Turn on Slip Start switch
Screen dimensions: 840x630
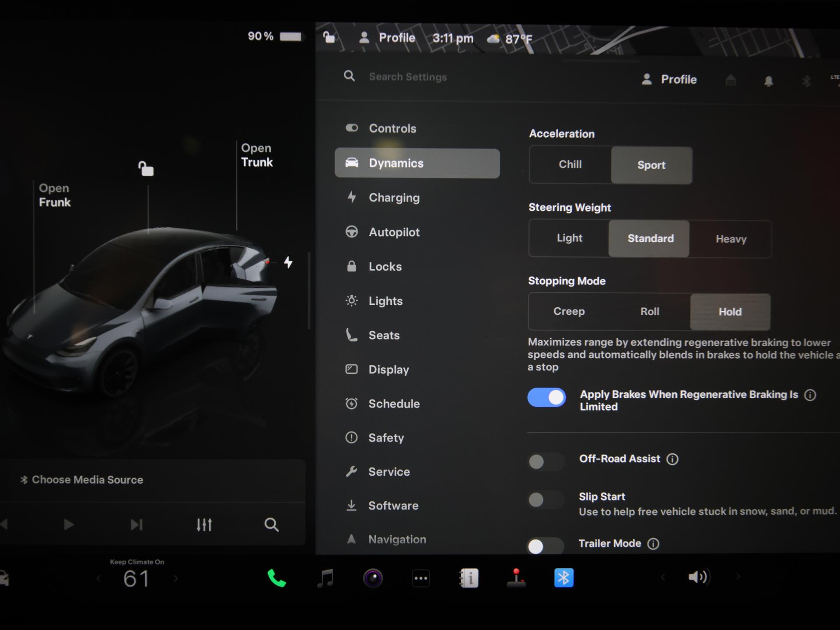pyautogui.click(x=546, y=500)
